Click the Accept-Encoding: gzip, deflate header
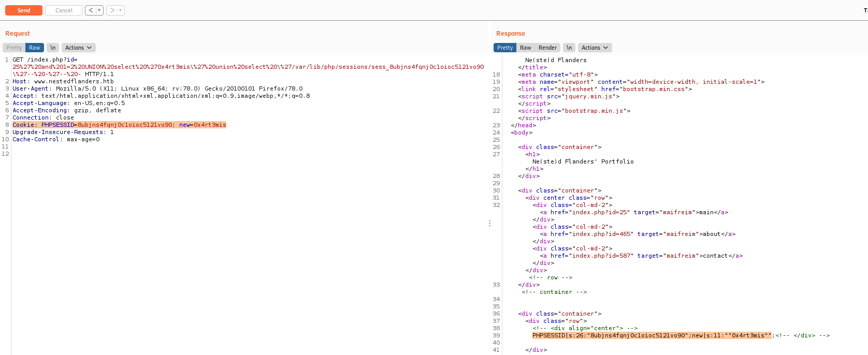This screenshot has width=868, height=355. point(67,110)
